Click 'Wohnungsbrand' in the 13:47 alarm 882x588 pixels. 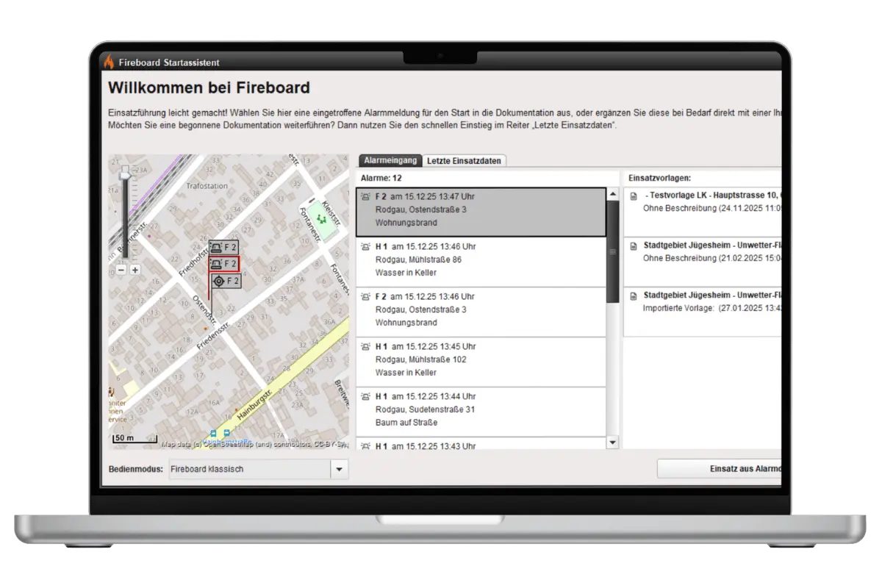point(406,223)
